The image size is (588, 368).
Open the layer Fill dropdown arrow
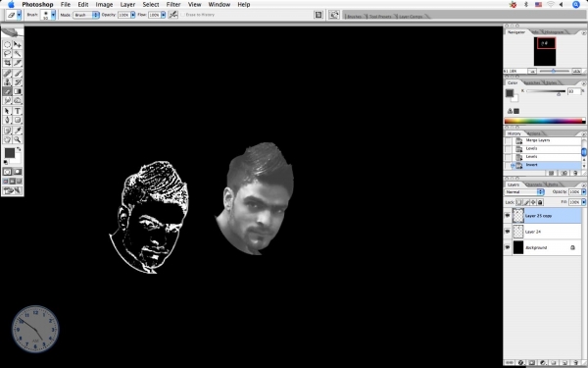(x=583, y=202)
